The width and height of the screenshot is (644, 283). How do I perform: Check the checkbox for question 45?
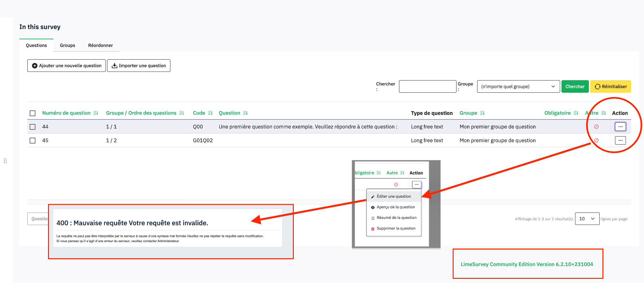point(33,141)
